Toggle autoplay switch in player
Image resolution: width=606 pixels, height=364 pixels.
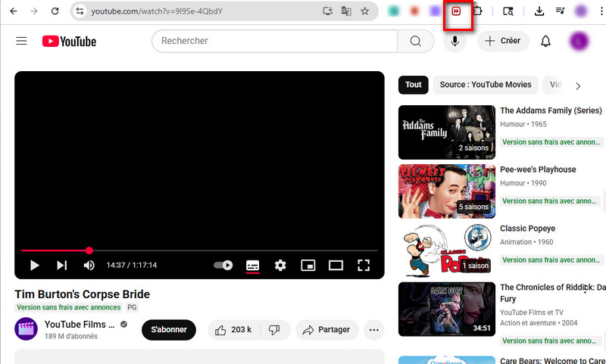tap(223, 265)
